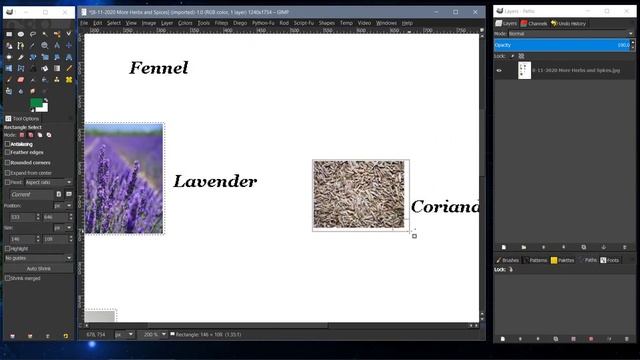Enable Expand from center checkbox
Viewport: 640px width, 360px height.
pos(7,173)
